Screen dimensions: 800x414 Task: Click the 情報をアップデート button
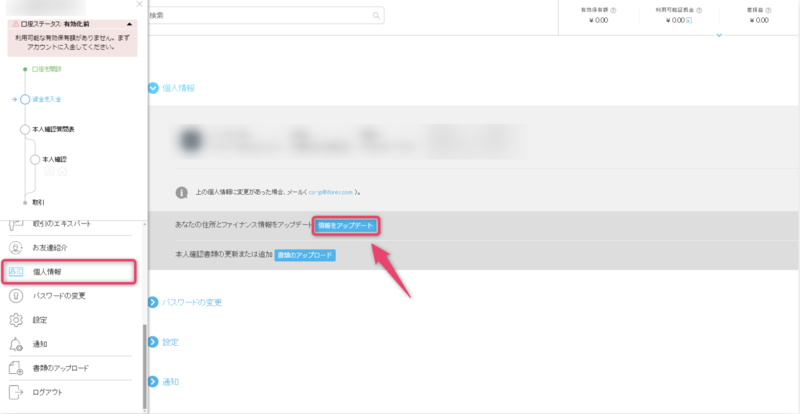pyautogui.click(x=346, y=226)
